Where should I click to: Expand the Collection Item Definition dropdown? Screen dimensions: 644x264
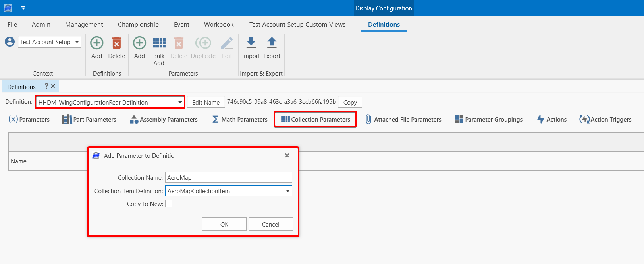(x=287, y=191)
